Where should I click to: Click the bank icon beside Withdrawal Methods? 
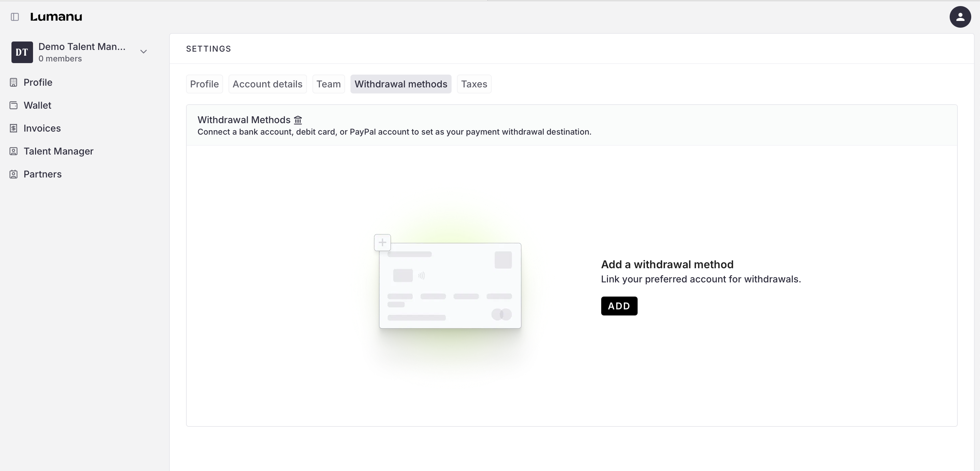tap(298, 120)
